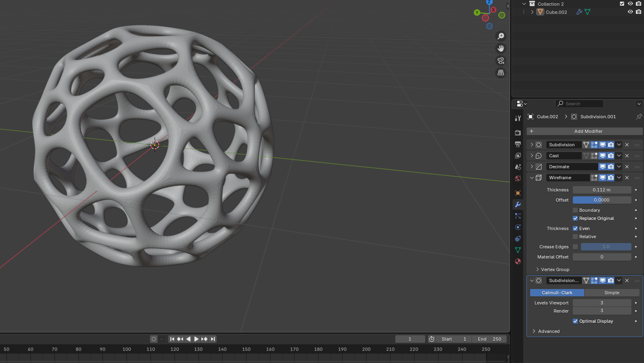Expand the Cast modifier panel

click(532, 156)
